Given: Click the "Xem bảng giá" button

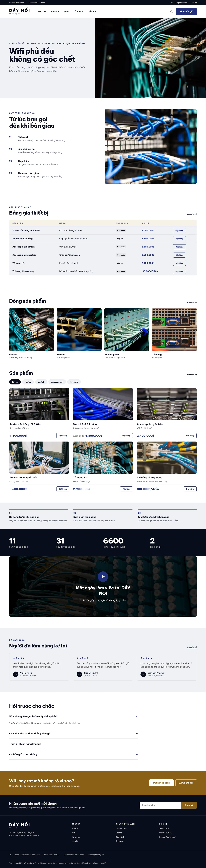Looking at the screenshot, I should click(x=186, y=783).
